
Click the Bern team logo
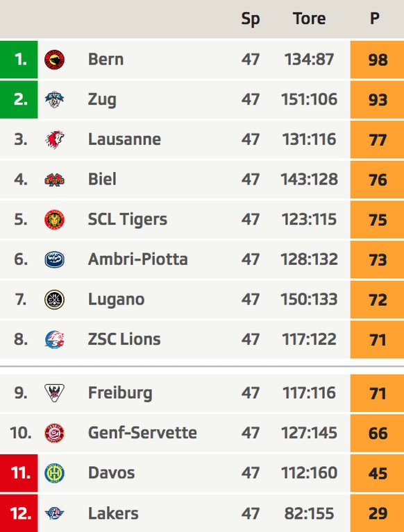[x=54, y=60]
